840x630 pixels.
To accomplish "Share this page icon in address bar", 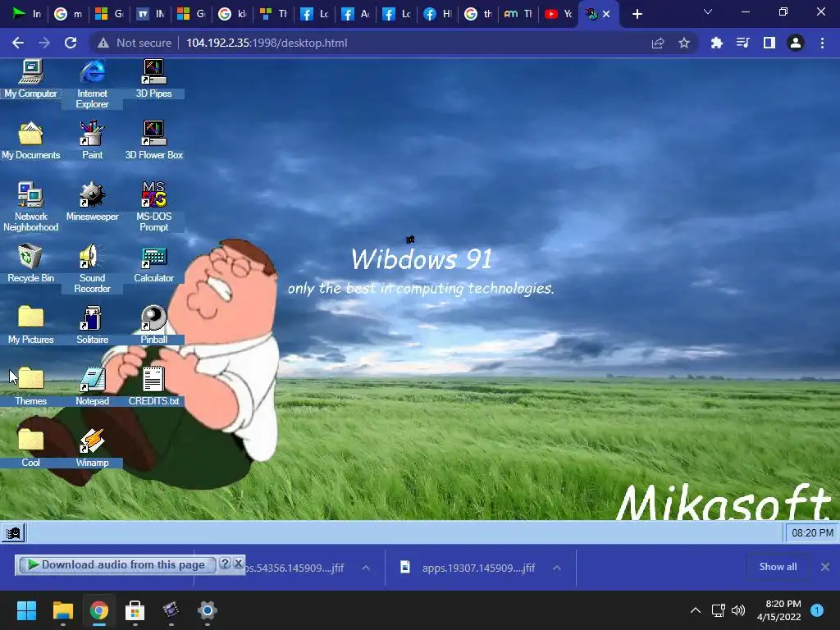I will coord(658,43).
